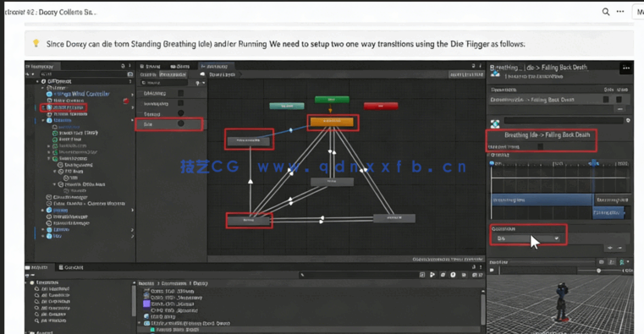Open the Hierarchy search-by-type icon
This screenshot has width=644, height=334.
point(130,74)
